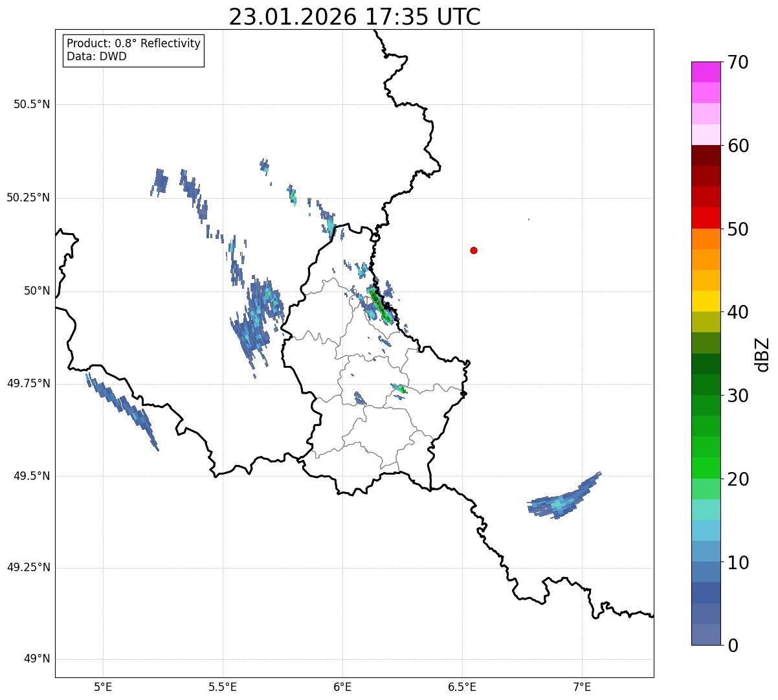Click the colorbar tick label 30
Viewport: 778px width, 700px height.
739,396
